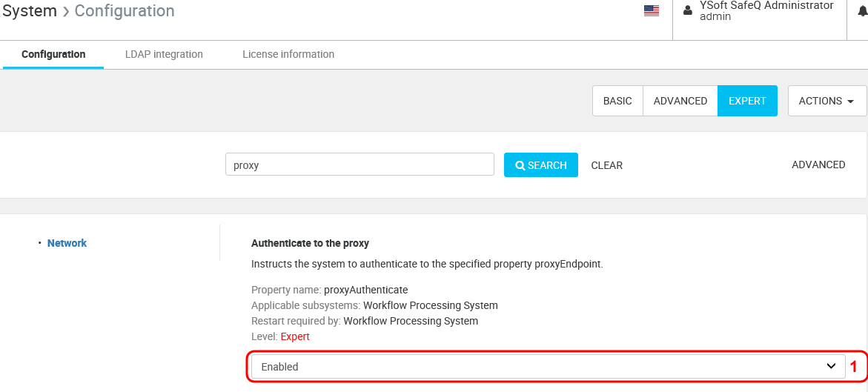This screenshot has width=868, height=392.
Task: Click the search field containing 'proxy'
Action: click(360, 165)
